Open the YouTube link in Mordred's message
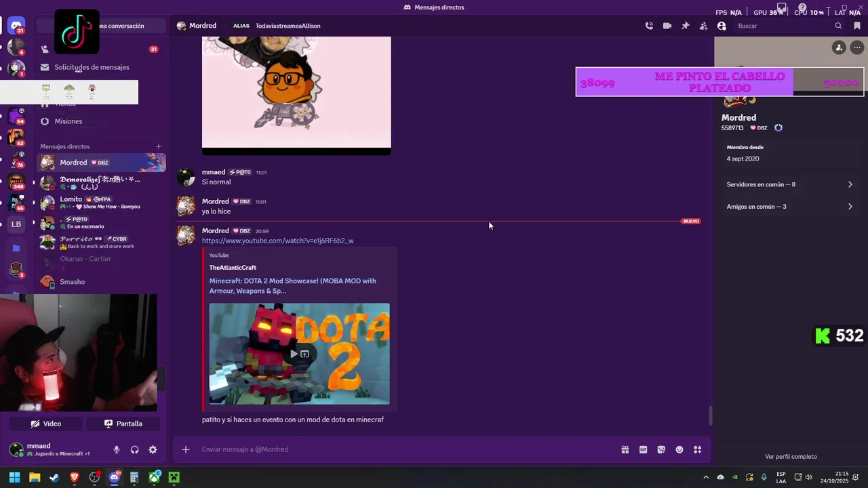This screenshot has width=868, height=488. (277, 241)
